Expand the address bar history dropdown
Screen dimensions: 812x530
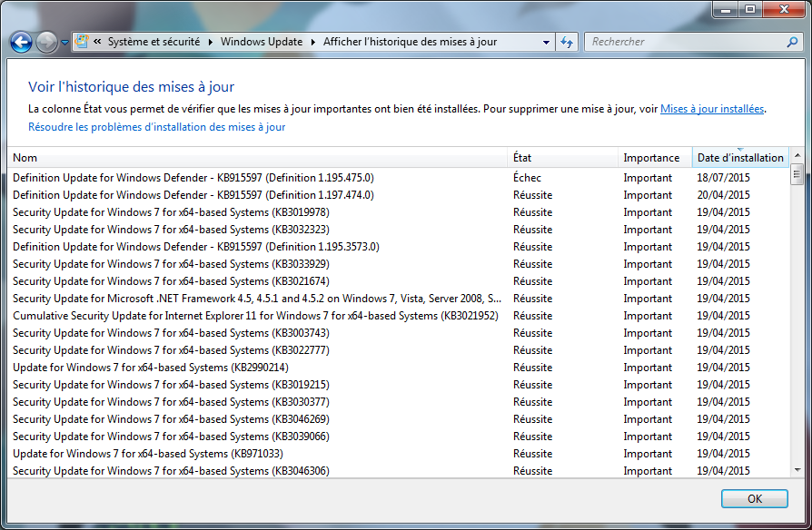546,42
